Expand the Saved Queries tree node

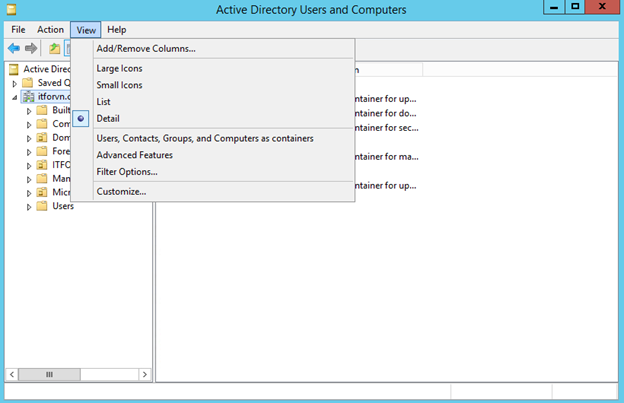(x=15, y=83)
